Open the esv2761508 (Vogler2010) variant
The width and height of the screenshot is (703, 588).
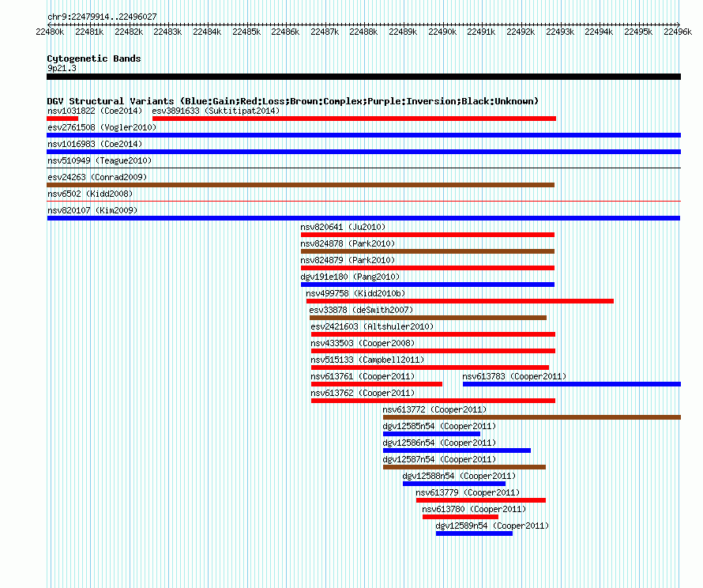tap(363, 135)
